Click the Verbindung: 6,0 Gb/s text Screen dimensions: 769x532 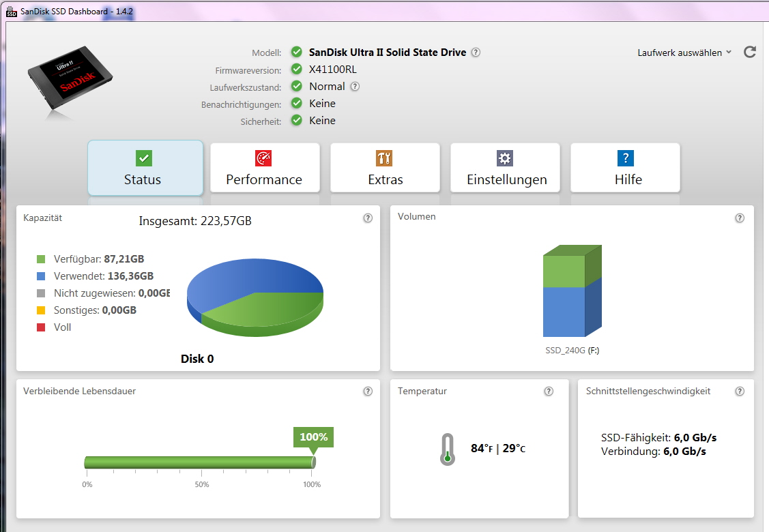[653, 452]
